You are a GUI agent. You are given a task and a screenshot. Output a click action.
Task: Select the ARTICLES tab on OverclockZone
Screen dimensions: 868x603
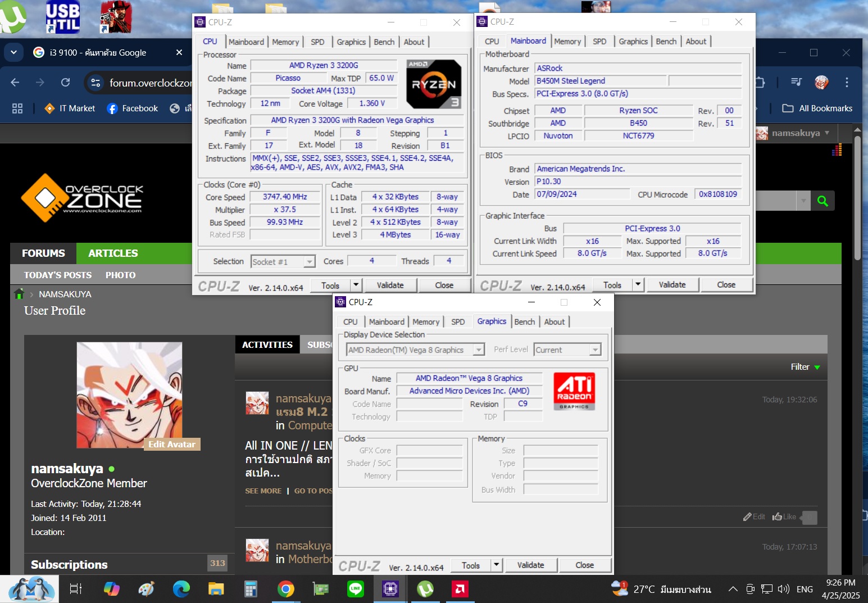pyautogui.click(x=113, y=253)
